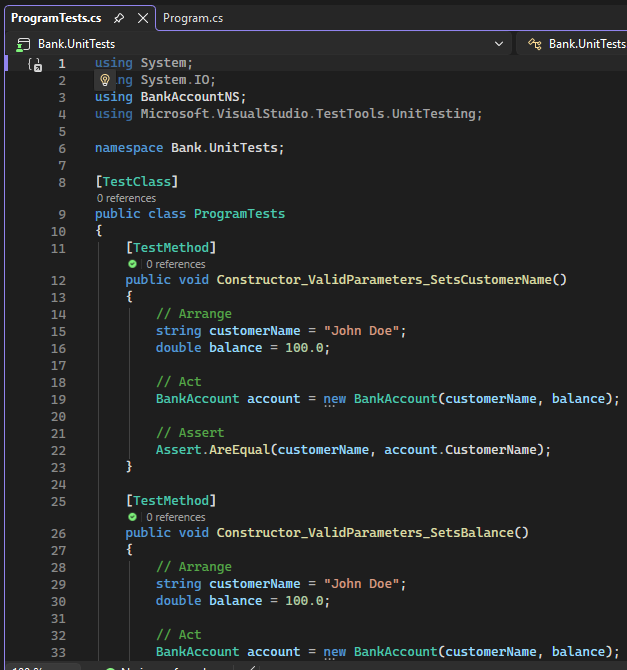The image size is (627, 670).
Task: Click the '// Act' comment on line 18
Action: click(179, 382)
